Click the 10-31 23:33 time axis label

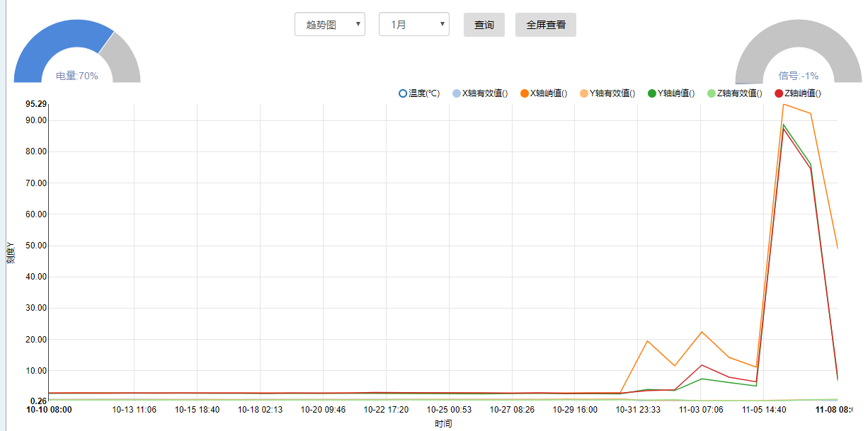[638, 409]
